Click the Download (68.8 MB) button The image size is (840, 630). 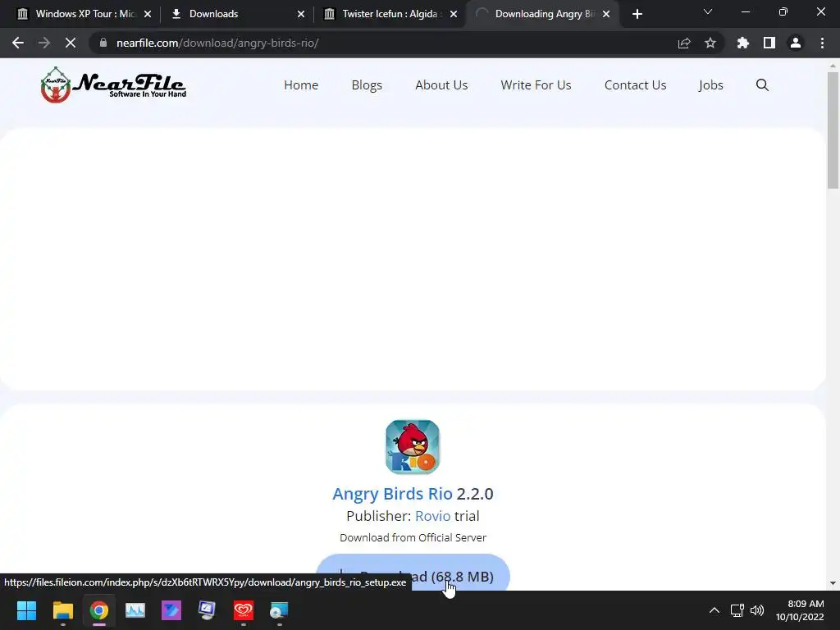[413, 572]
